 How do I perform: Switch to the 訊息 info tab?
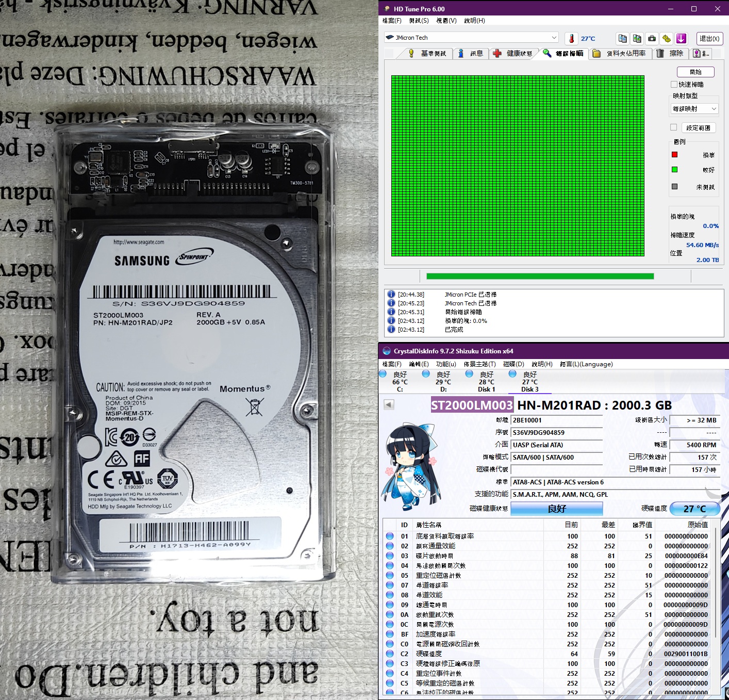(470, 53)
